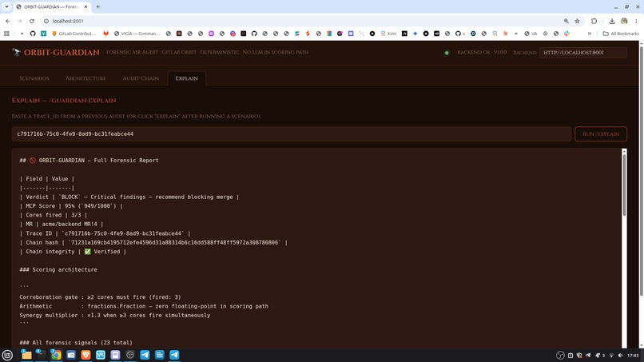Click the '### Scoring architecture' heading

tap(58, 269)
